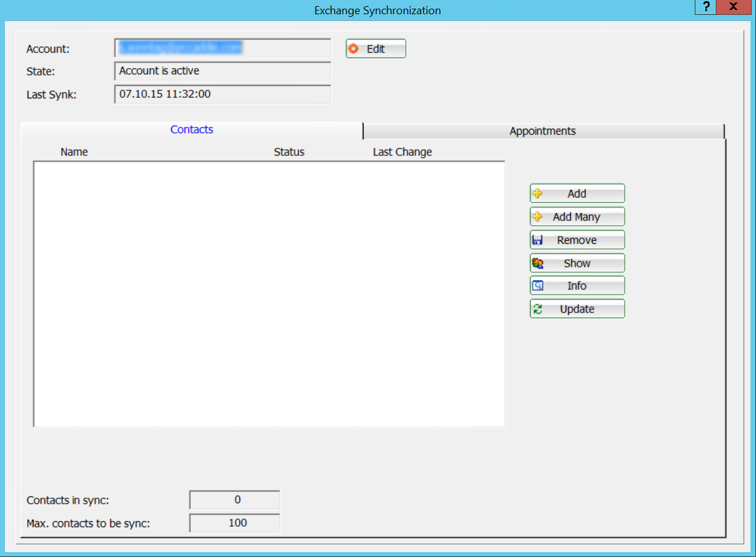The height and width of the screenshot is (557, 756).
Task: Click the Add Many plus icon
Action: point(538,217)
